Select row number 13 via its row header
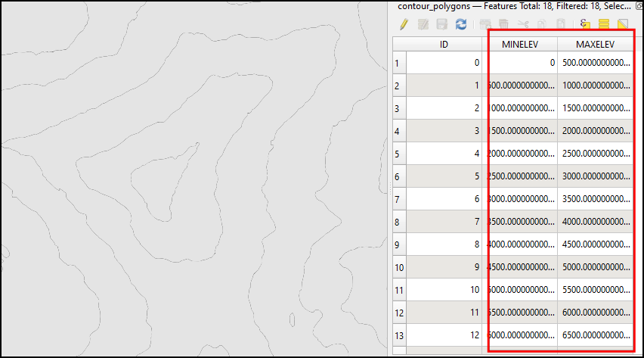Image resolution: width=644 pixels, height=358 pixels. tap(399, 335)
